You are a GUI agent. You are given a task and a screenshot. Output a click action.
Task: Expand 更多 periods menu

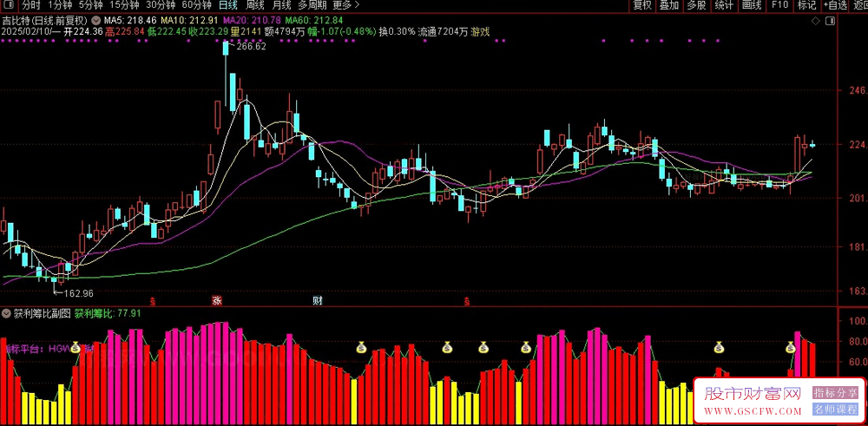(346, 5)
